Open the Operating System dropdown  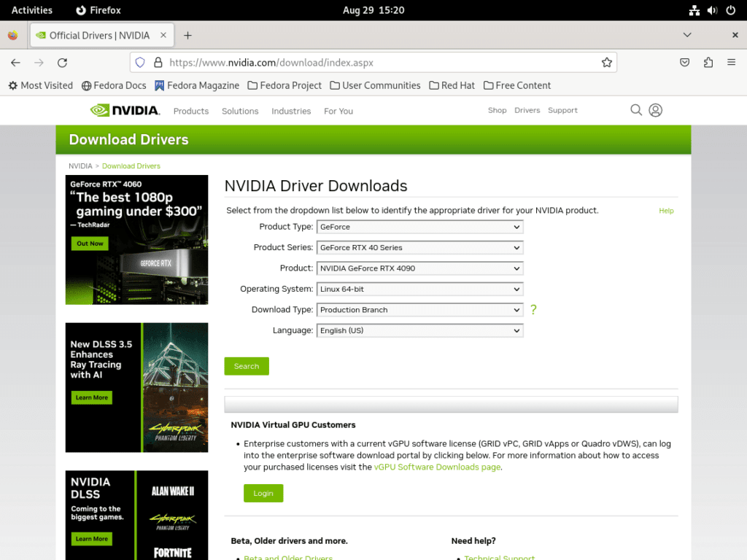[419, 289]
